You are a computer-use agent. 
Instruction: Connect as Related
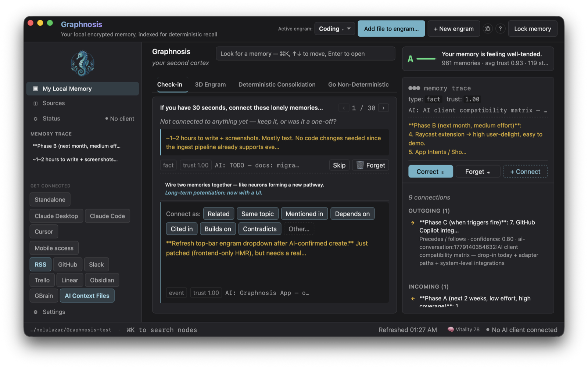click(x=219, y=214)
